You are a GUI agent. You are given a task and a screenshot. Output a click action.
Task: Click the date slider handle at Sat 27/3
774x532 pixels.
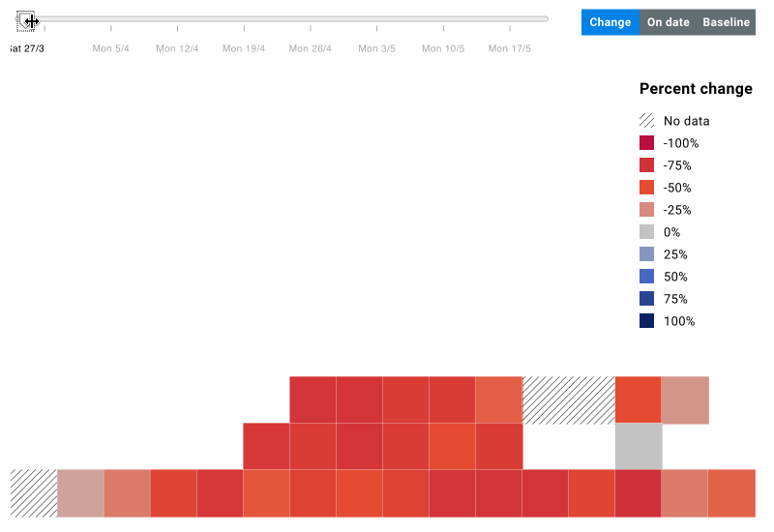[x=26, y=21]
